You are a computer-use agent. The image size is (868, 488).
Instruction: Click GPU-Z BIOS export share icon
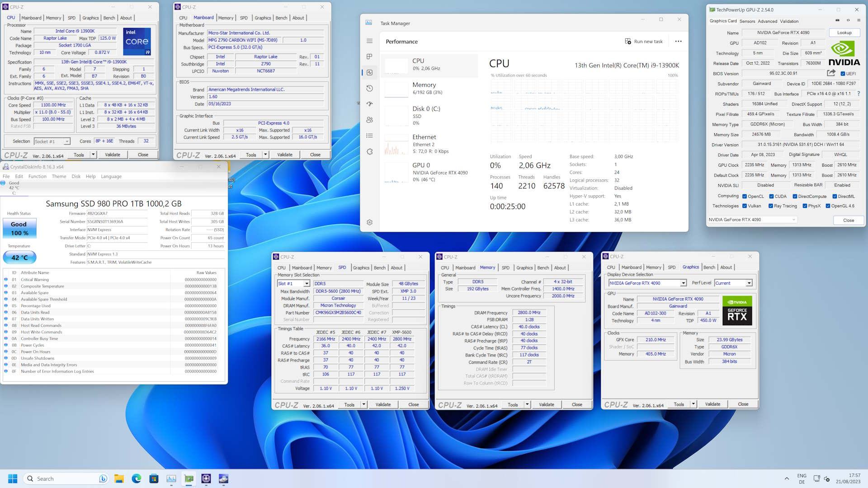click(831, 73)
